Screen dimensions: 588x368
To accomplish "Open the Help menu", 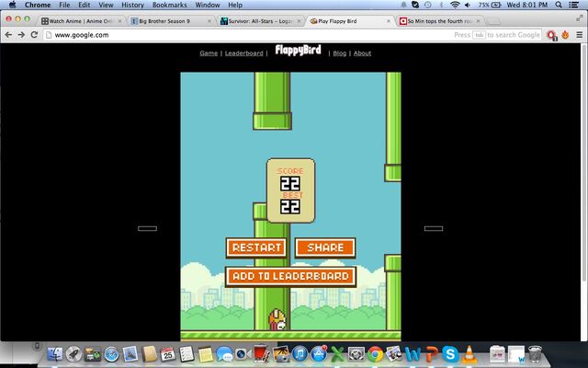I will click(x=235, y=5).
